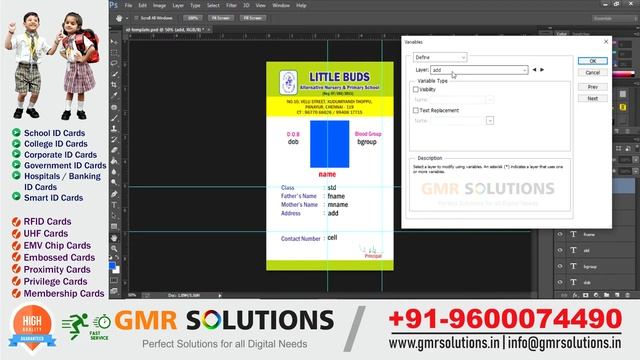Image resolution: width=640 pixels, height=360 pixels.
Task: Select the Clone Stamp tool
Action: [114, 129]
